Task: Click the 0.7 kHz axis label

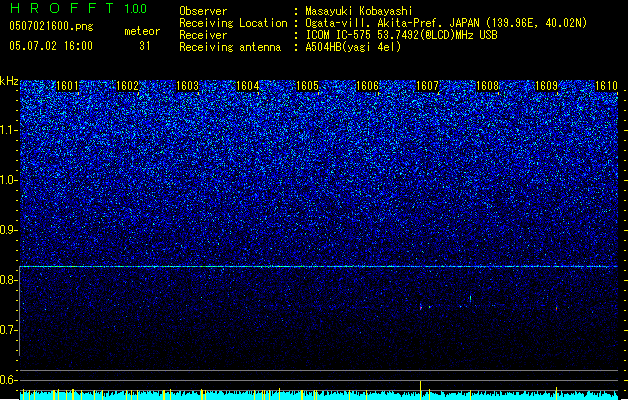Action: tap(8, 330)
